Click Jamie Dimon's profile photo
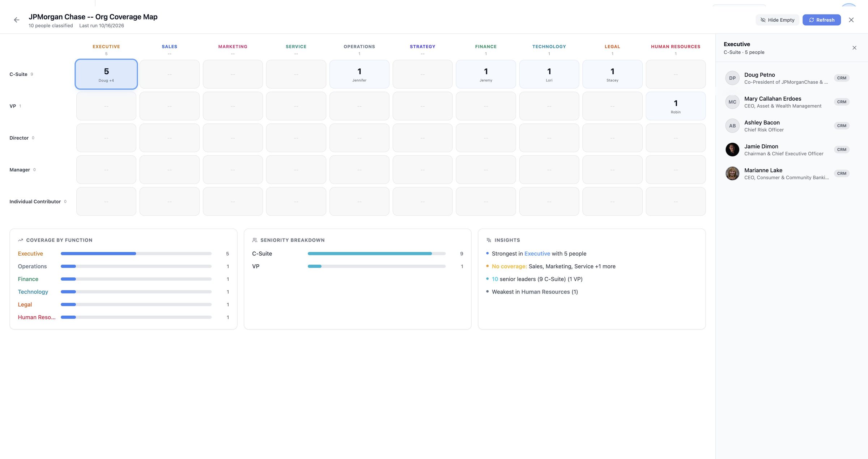This screenshot has width=868, height=459. (x=732, y=150)
